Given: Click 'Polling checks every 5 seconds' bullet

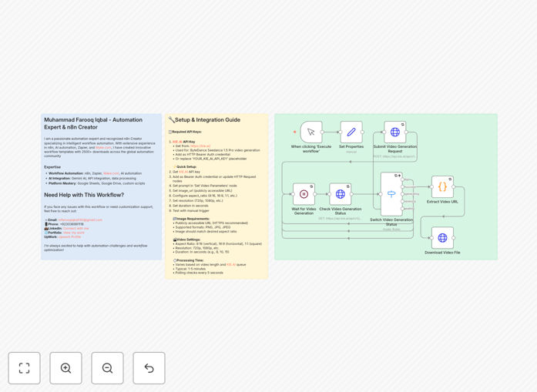Looking at the screenshot, I should tap(199, 273).
